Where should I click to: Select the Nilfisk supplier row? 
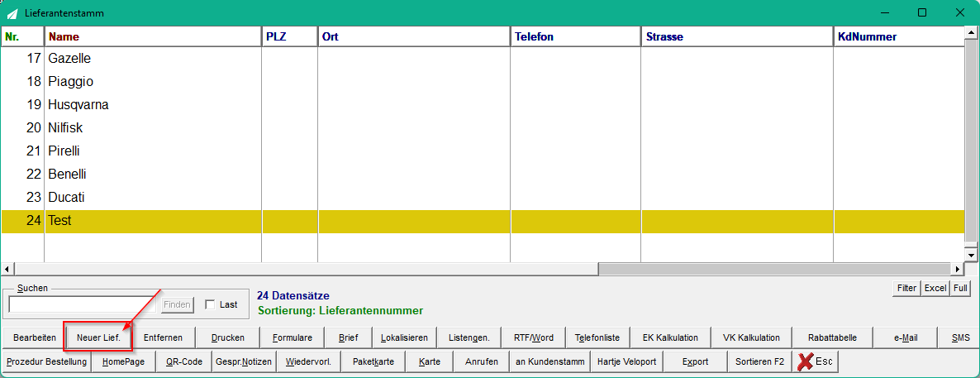pos(483,127)
